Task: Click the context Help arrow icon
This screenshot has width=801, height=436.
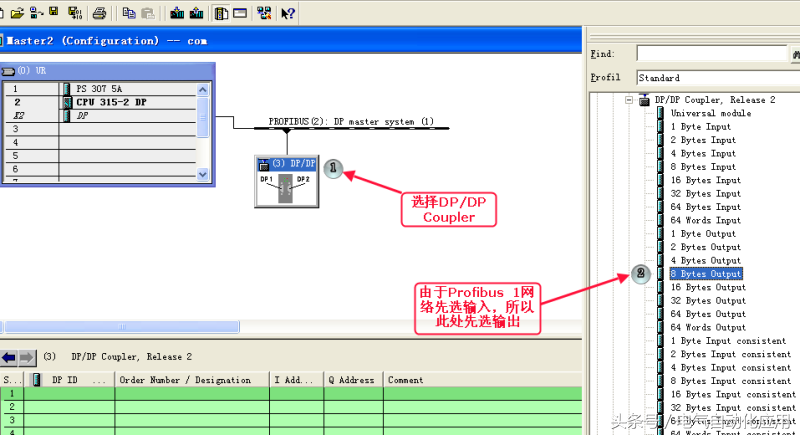Action: [287, 13]
